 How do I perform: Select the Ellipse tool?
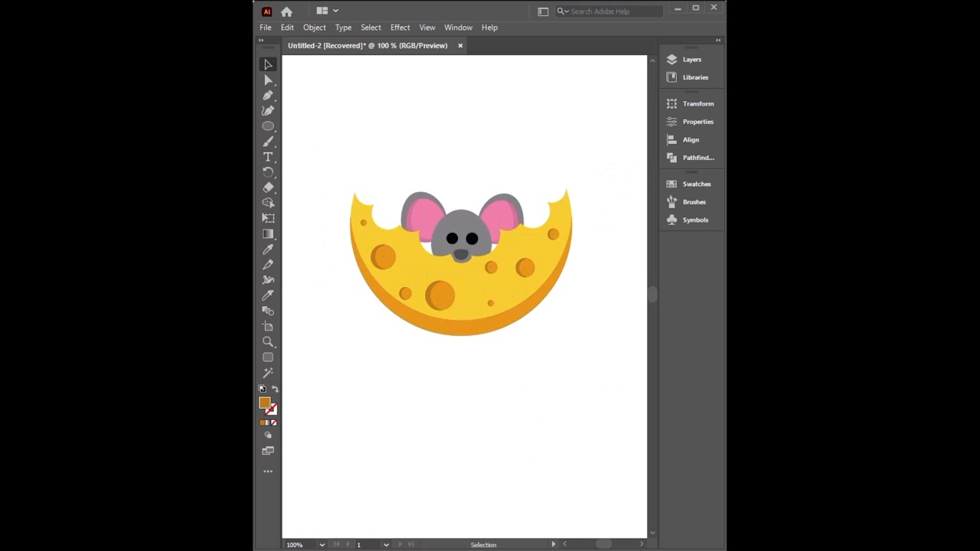point(268,126)
